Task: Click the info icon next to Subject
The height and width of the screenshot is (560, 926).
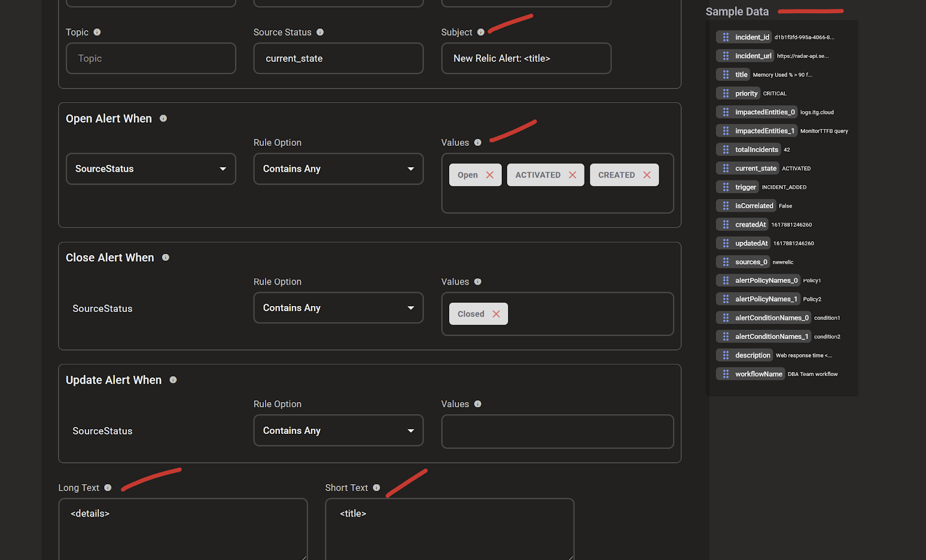Action: pos(480,32)
